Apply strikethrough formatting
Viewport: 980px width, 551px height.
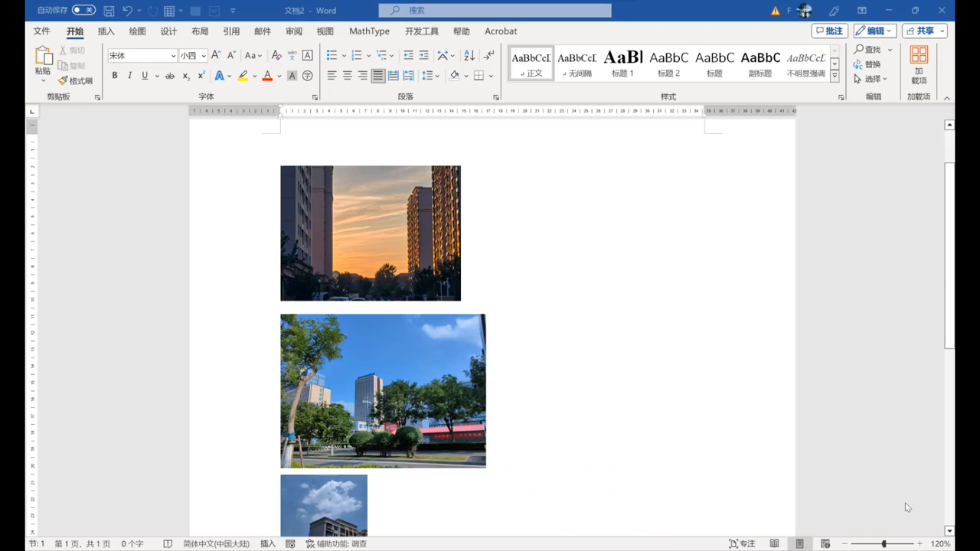coord(170,76)
